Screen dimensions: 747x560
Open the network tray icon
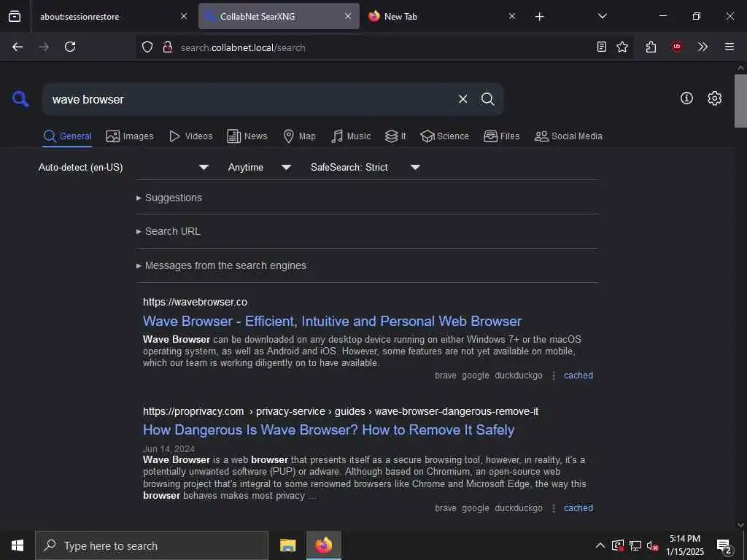(635, 545)
